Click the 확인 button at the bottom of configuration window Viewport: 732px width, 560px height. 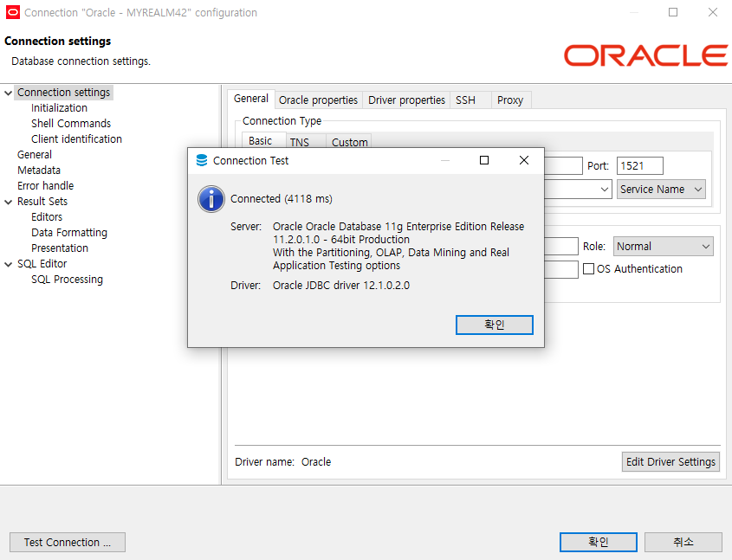599,542
